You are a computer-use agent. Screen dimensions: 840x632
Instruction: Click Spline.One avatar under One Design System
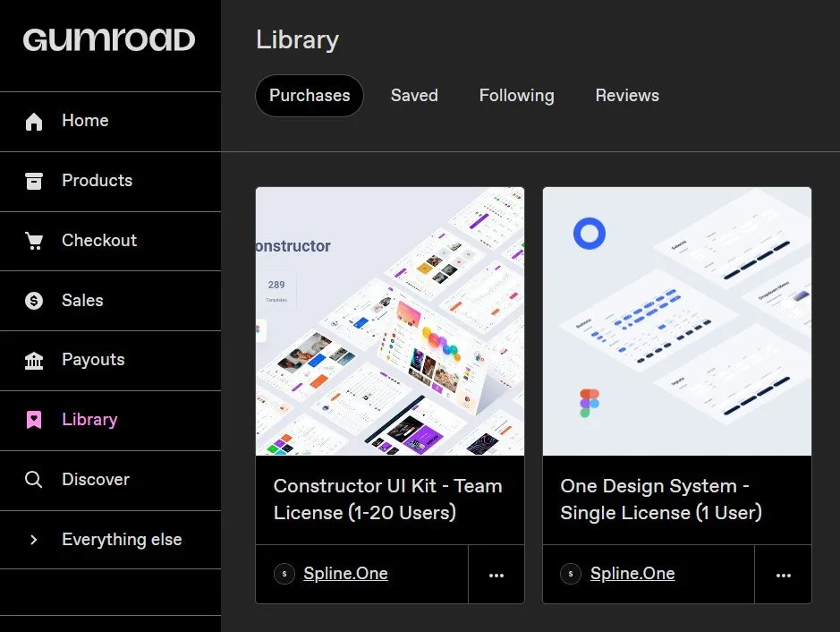click(571, 574)
